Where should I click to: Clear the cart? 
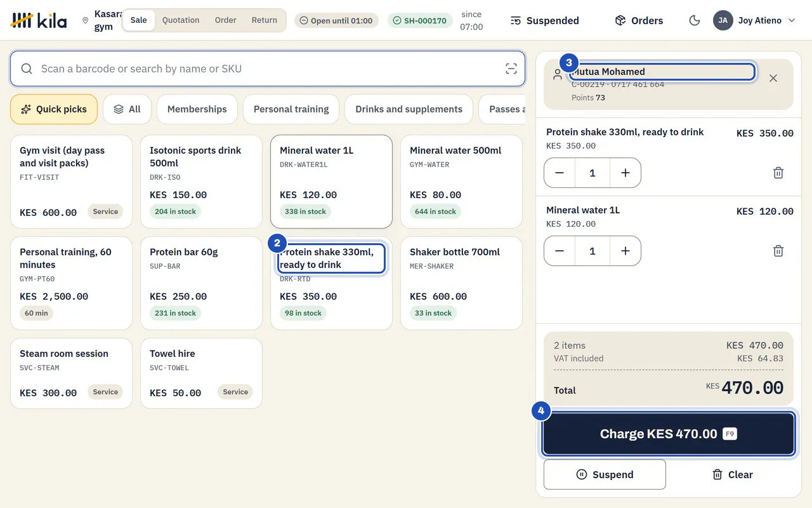[x=733, y=474]
